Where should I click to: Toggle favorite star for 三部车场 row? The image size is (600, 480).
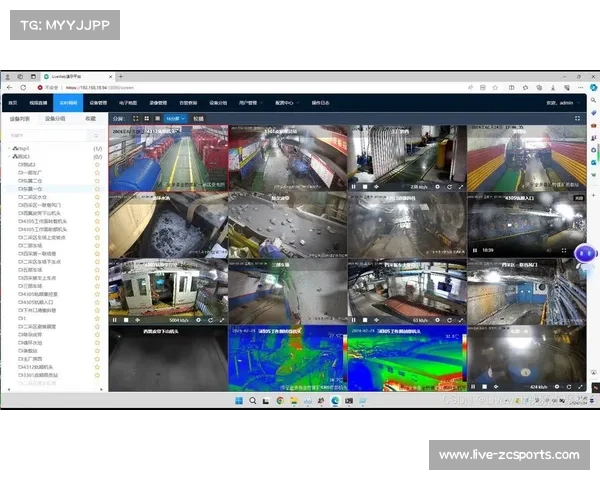[97, 286]
